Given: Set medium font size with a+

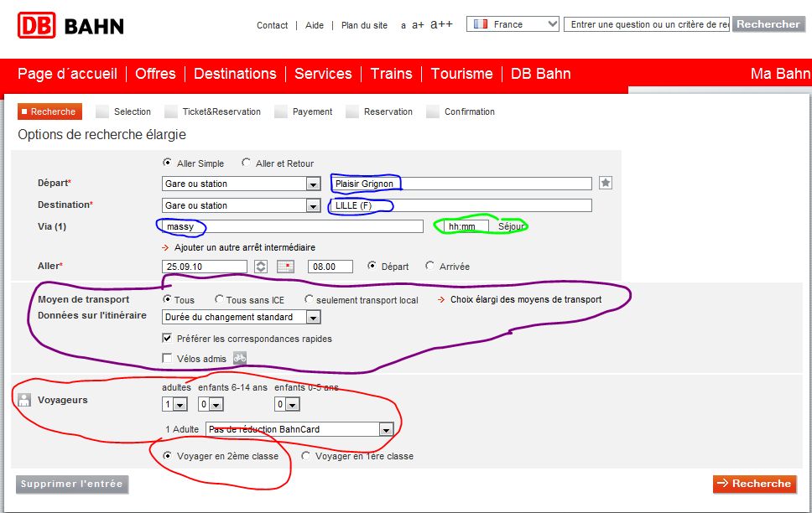Looking at the screenshot, I should tap(418, 25).
